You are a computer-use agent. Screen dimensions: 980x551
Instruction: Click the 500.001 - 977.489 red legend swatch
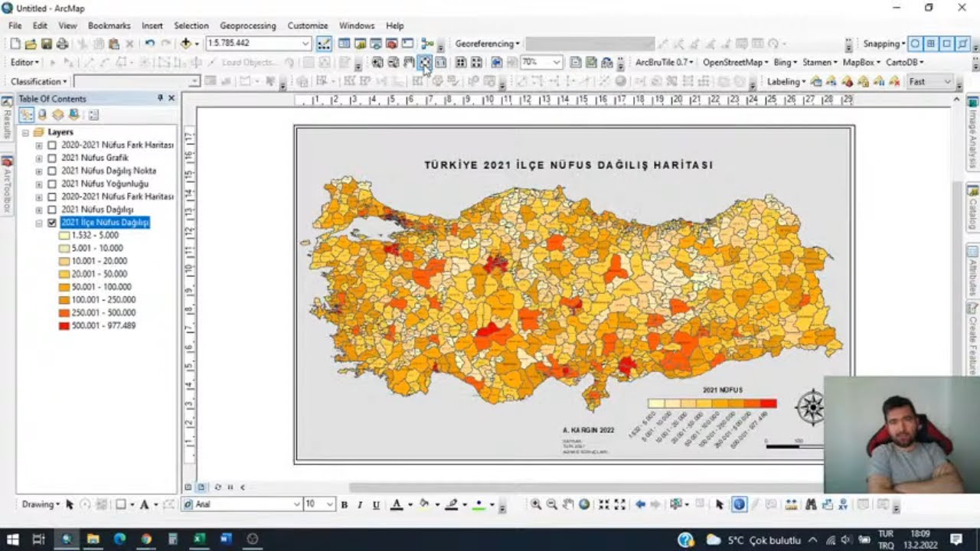(x=64, y=326)
